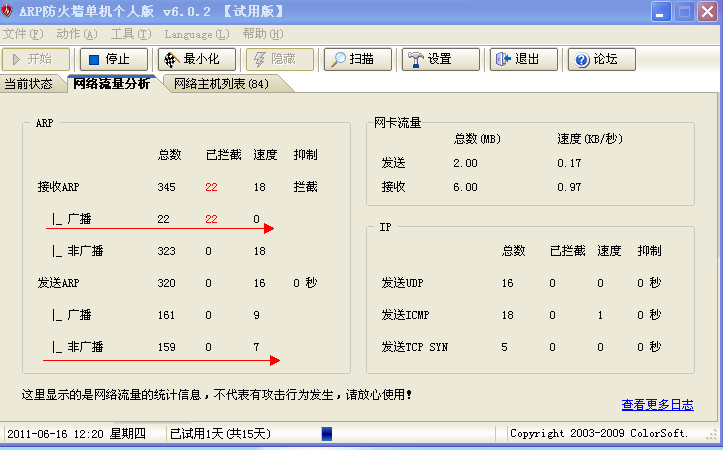Image resolution: width=723 pixels, height=450 pixels.
Task: Click the 总数(MB) column header
Action: click(x=477, y=139)
